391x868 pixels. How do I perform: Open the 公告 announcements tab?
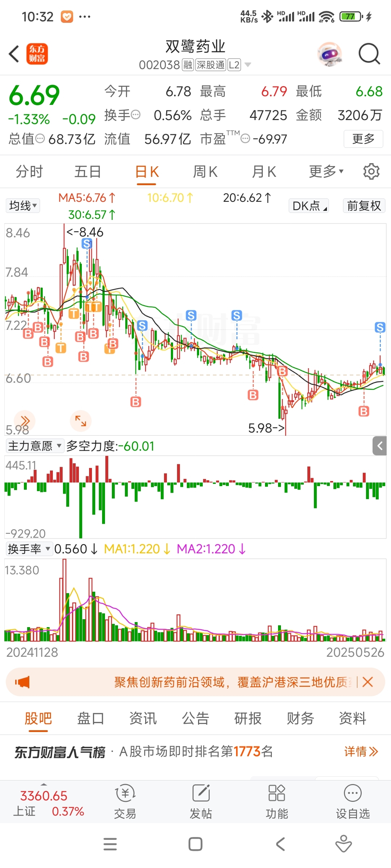(x=195, y=718)
